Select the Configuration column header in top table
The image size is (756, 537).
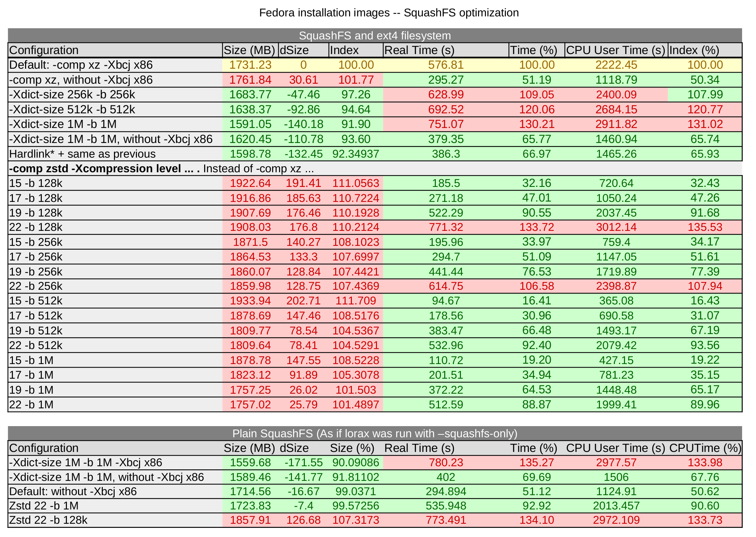click(44, 50)
